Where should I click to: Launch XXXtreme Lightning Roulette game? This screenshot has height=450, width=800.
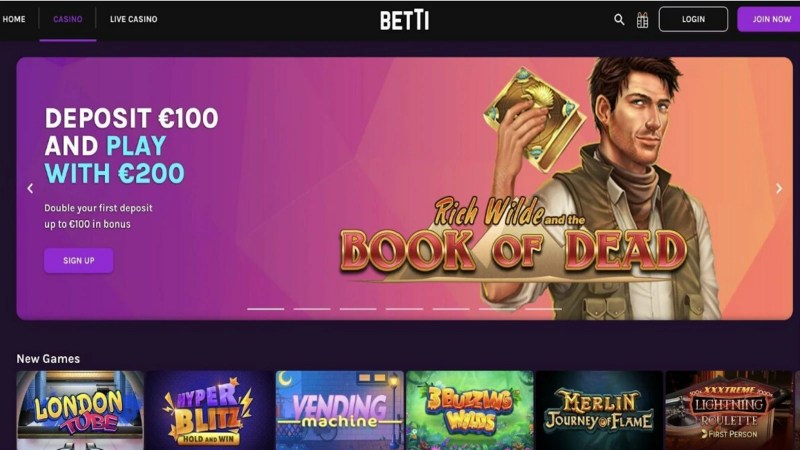click(x=729, y=410)
